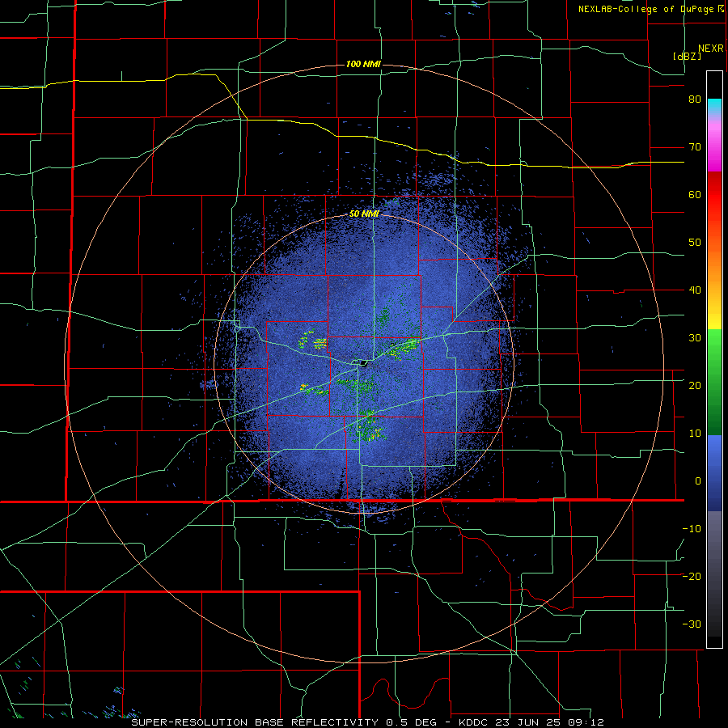Click the [dBZ] units label
The height and width of the screenshot is (728, 728).
tap(687, 56)
